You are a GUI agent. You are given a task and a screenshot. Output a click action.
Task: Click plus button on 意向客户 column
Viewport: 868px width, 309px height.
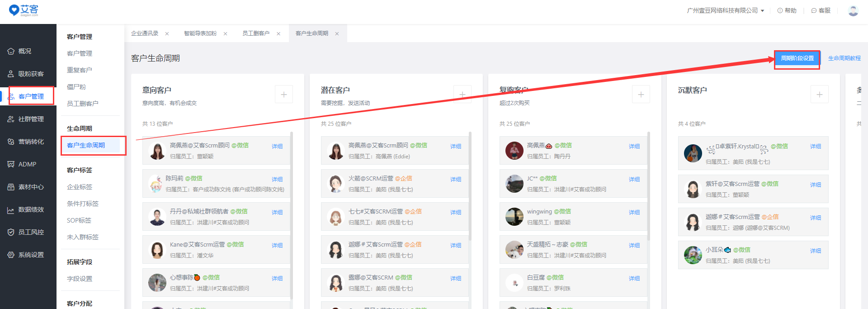pyautogui.click(x=283, y=94)
